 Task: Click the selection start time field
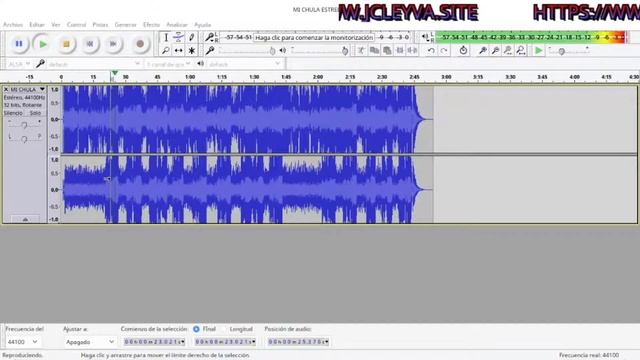pos(154,342)
